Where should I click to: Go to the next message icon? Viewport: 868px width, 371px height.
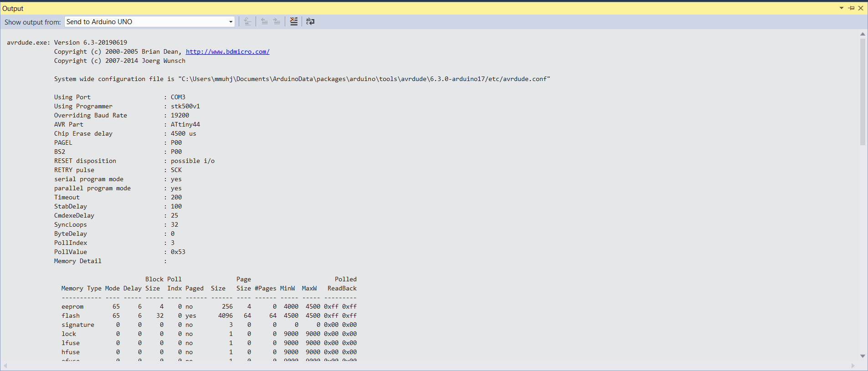click(x=277, y=21)
